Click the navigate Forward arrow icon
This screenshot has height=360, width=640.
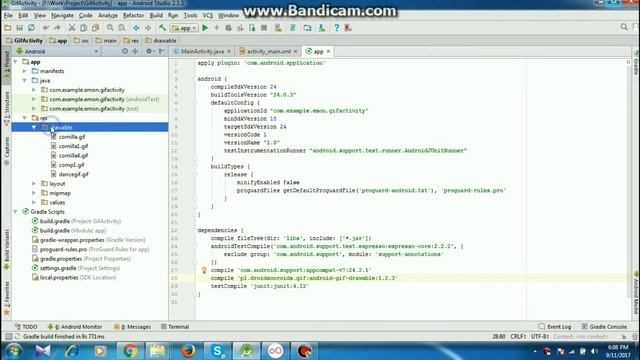click(x=148, y=28)
